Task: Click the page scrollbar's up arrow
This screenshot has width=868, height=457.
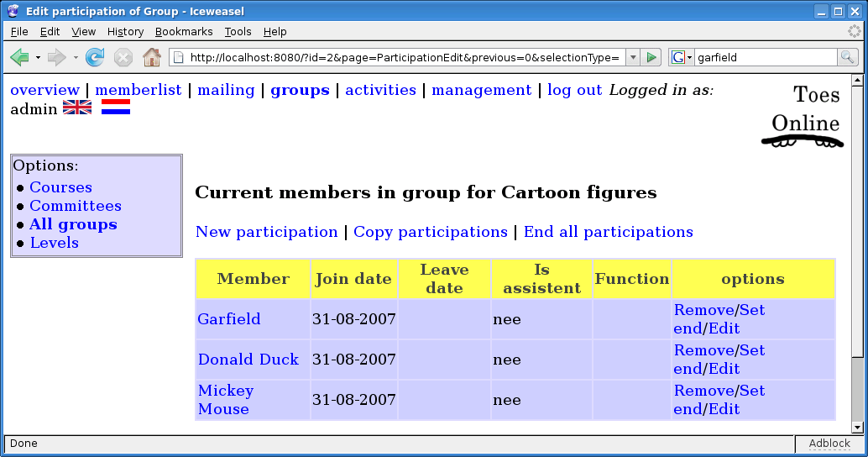Action: [x=857, y=81]
